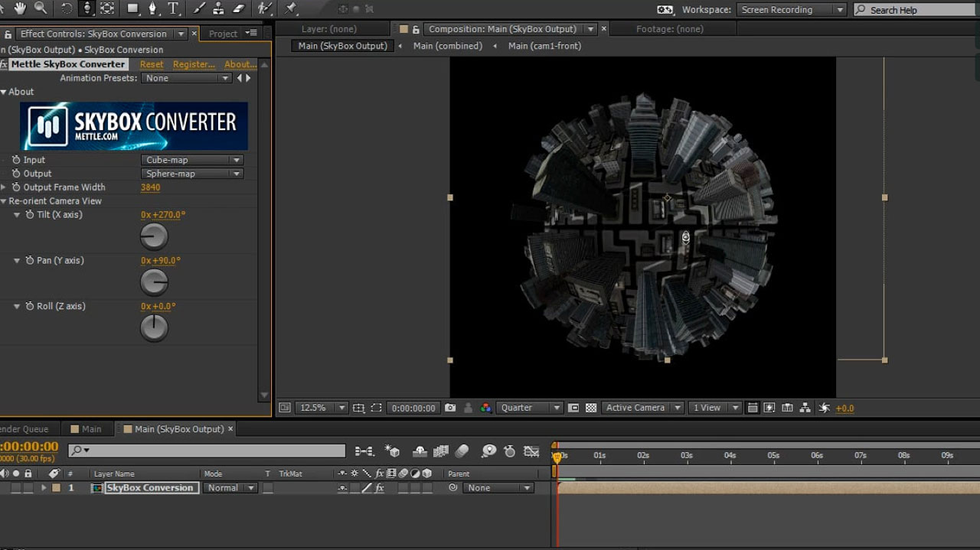This screenshot has height=550, width=980.
Task: Enable stopwatch for Tilt (X axis)
Action: pos(30,215)
